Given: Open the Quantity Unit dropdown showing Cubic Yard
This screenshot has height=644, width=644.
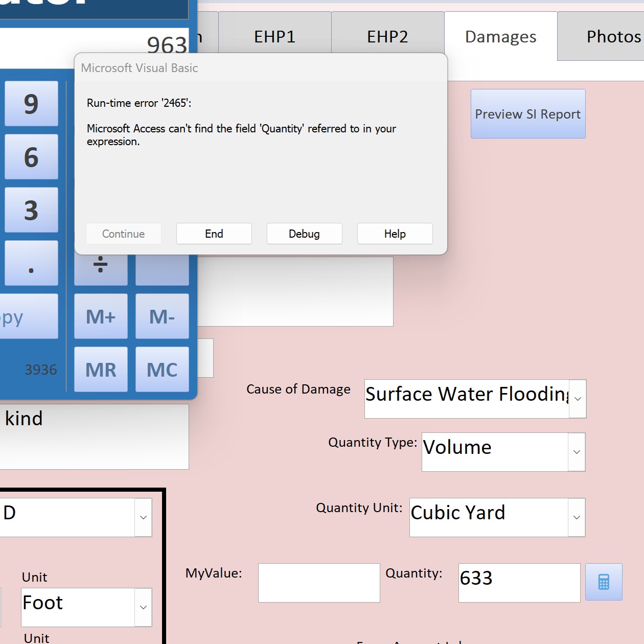Looking at the screenshot, I should [x=576, y=517].
